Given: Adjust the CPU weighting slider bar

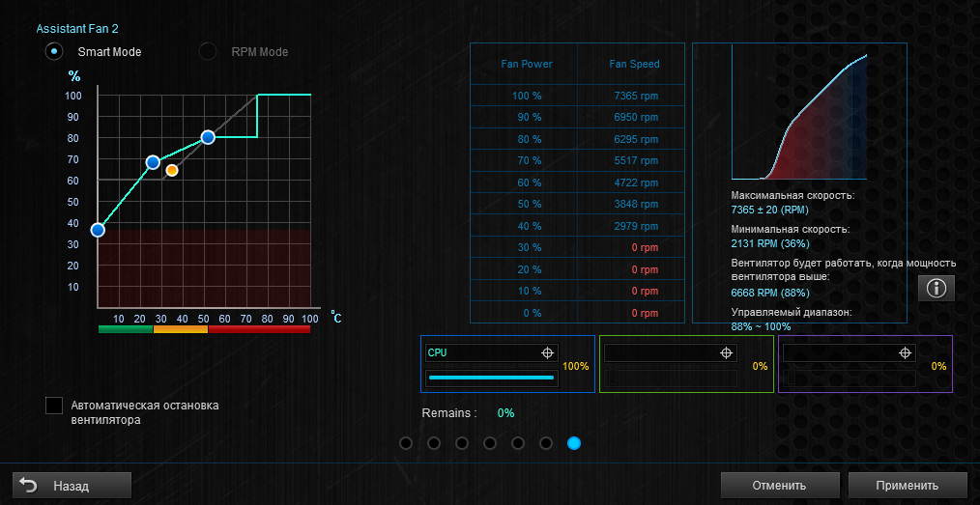Looking at the screenshot, I should (491, 378).
